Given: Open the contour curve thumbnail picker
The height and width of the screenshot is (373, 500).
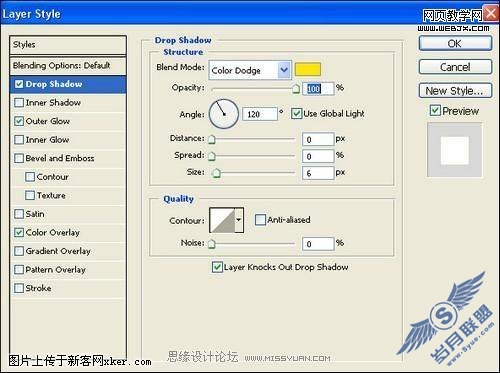Looking at the screenshot, I should [222, 220].
